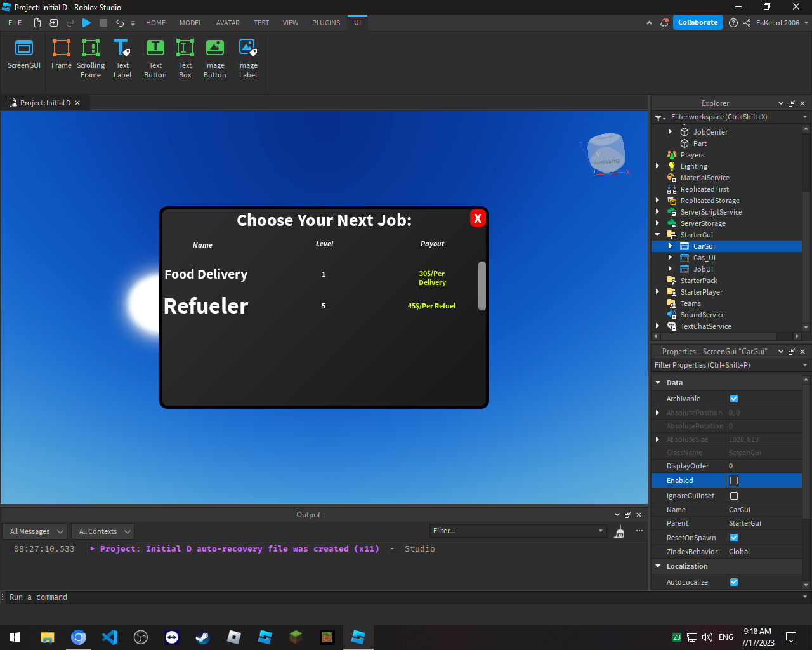The image size is (812, 650).
Task: Insert an Image Button element
Action: 215,58
